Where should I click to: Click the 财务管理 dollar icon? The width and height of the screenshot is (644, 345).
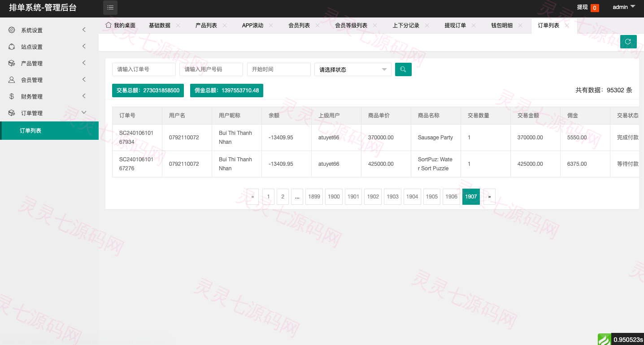(x=12, y=96)
